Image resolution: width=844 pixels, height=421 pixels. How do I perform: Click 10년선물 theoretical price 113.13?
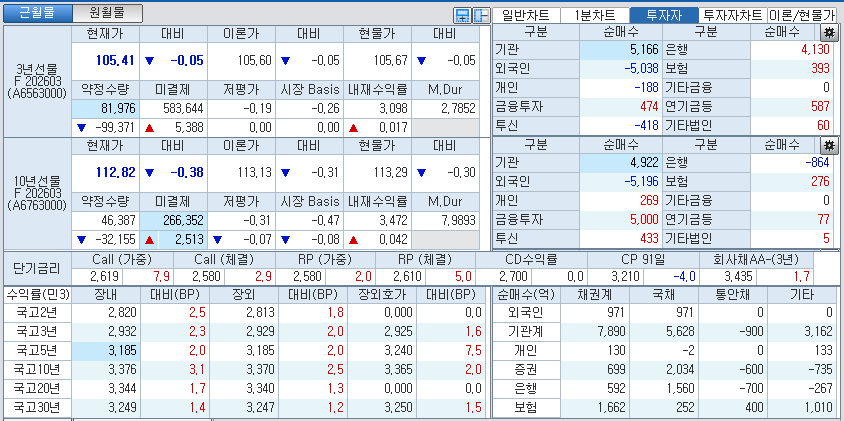pyautogui.click(x=241, y=173)
